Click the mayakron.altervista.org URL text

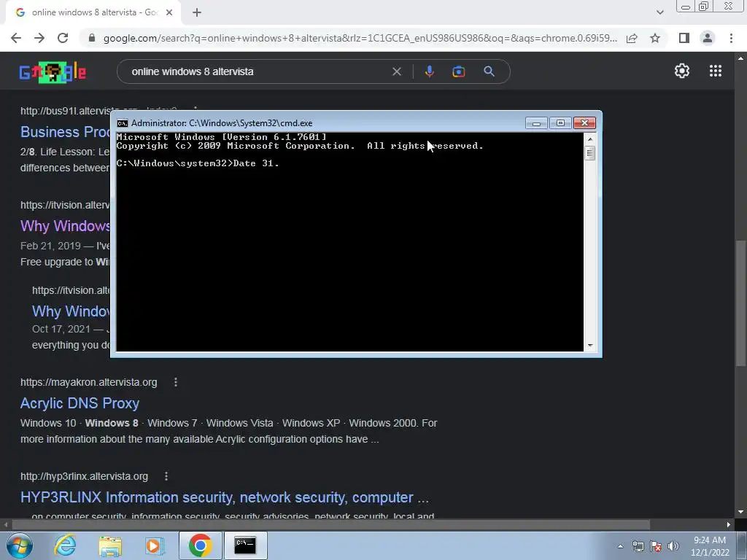88,382
